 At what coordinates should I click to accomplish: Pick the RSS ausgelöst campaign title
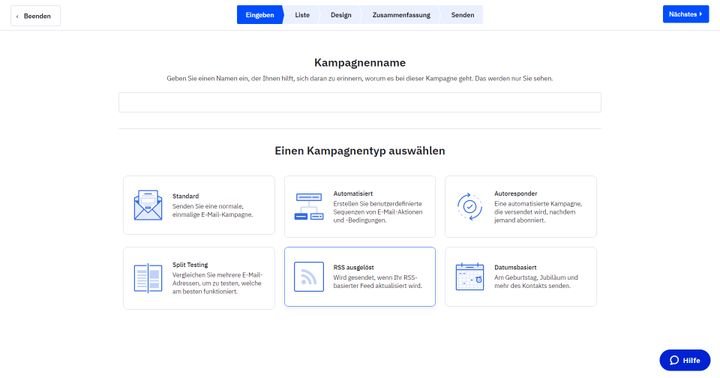click(x=354, y=267)
